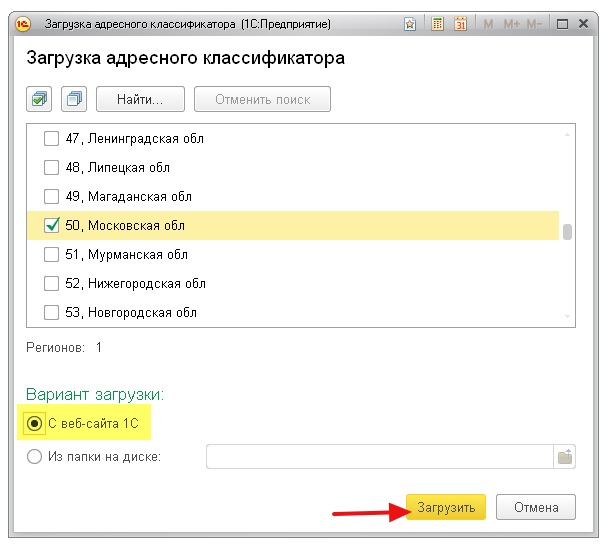Select the row text "50, Московская обл"
The height and width of the screenshot is (546, 614).
click(x=125, y=225)
